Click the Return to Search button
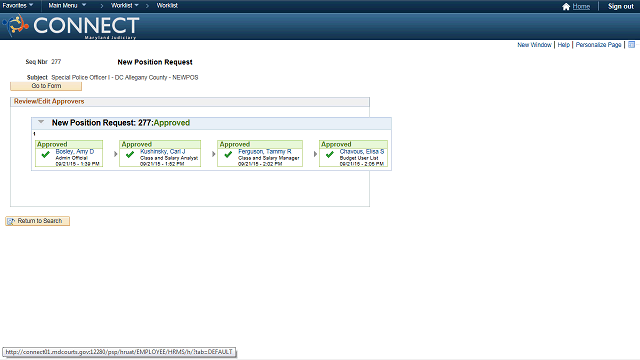Image resolution: width=640 pixels, height=360 pixels. [x=38, y=221]
